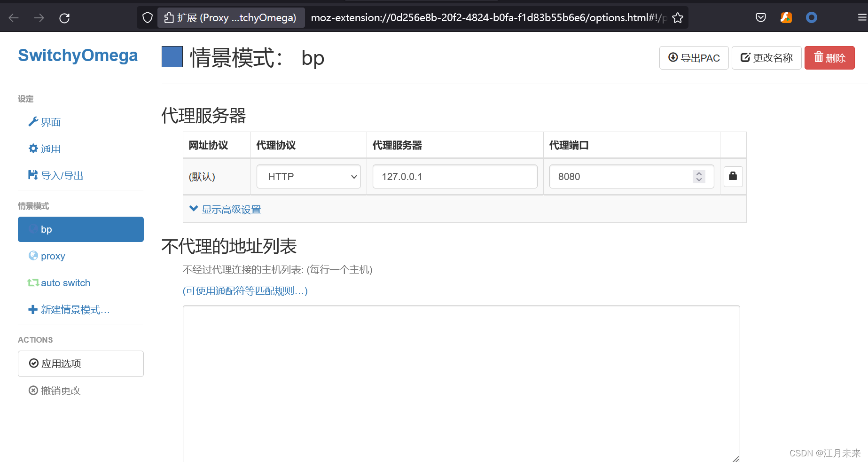The height and width of the screenshot is (462, 868).
Task: Reload the page with the refresh icon
Action: pos(64,18)
